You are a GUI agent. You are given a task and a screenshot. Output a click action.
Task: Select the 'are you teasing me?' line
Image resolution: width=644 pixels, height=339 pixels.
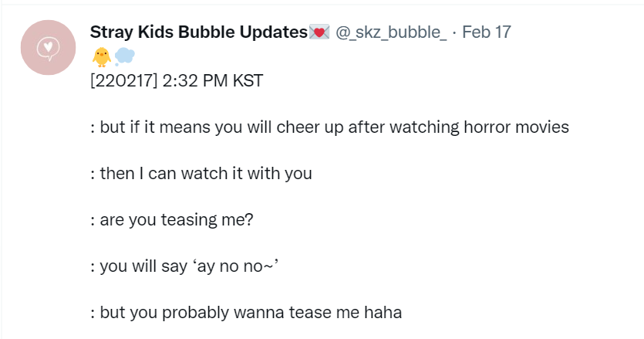[x=172, y=220]
